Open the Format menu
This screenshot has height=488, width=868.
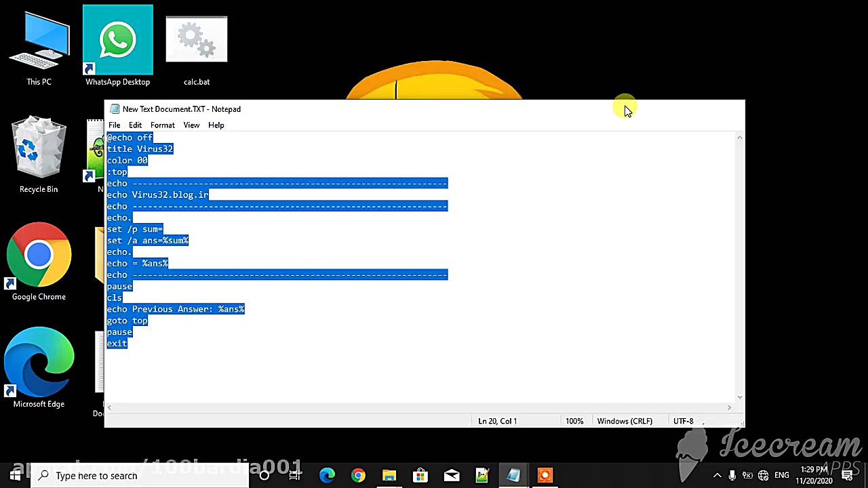pyautogui.click(x=163, y=125)
